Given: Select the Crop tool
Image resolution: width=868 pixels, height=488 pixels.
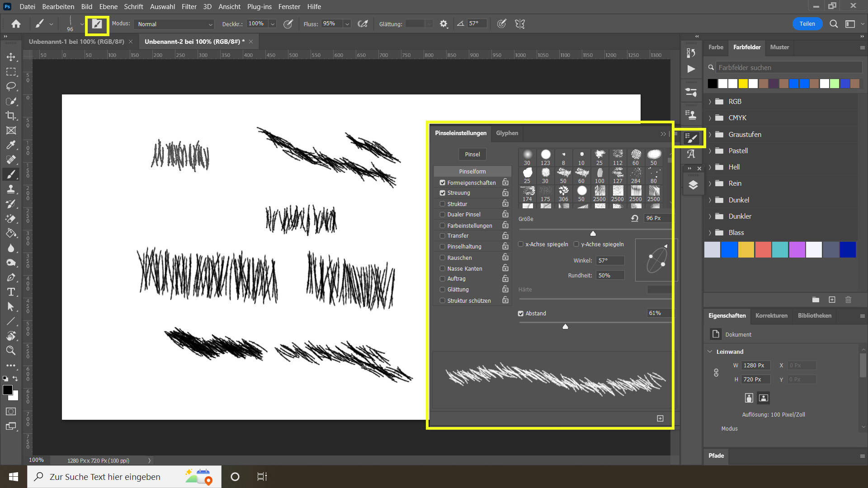Looking at the screenshot, I should click(11, 116).
